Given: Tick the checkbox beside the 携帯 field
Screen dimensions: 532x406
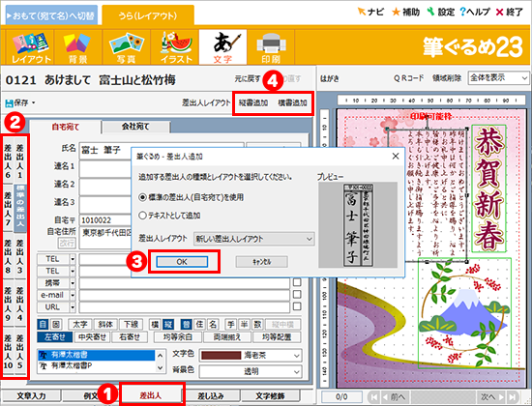Looking at the screenshot, I should [x=297, y=282].
